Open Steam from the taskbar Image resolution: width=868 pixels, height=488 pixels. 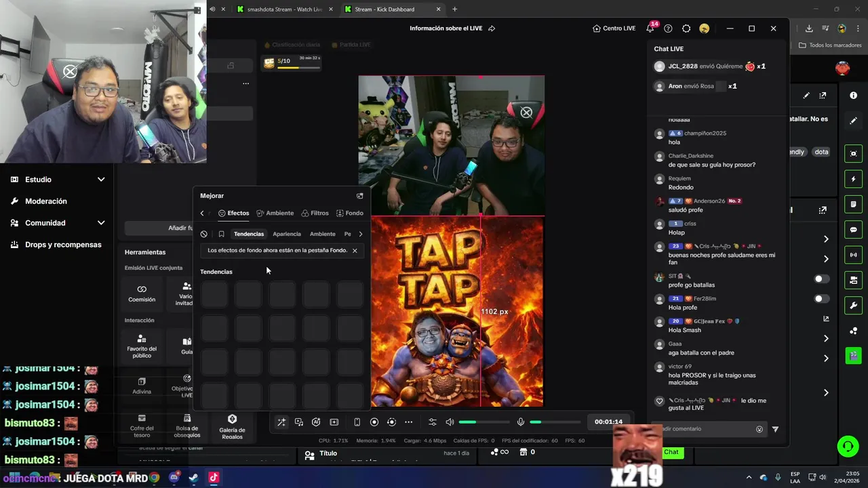click(x=194, y=477)
